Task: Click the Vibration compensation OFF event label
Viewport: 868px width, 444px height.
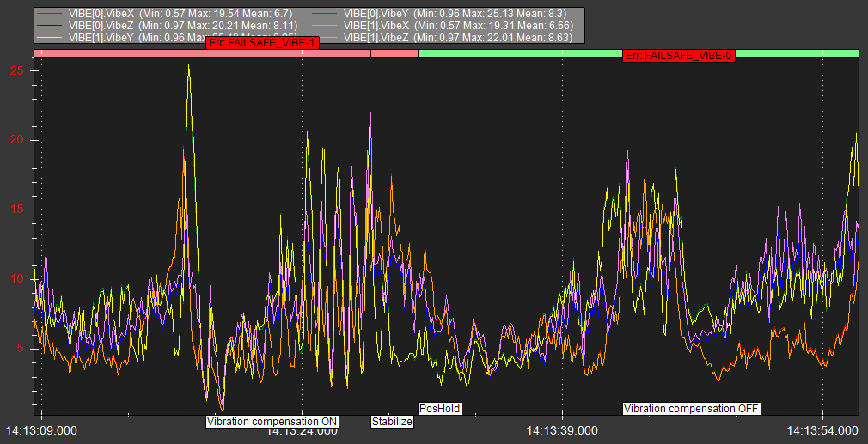Action: (x=692, y=409)
